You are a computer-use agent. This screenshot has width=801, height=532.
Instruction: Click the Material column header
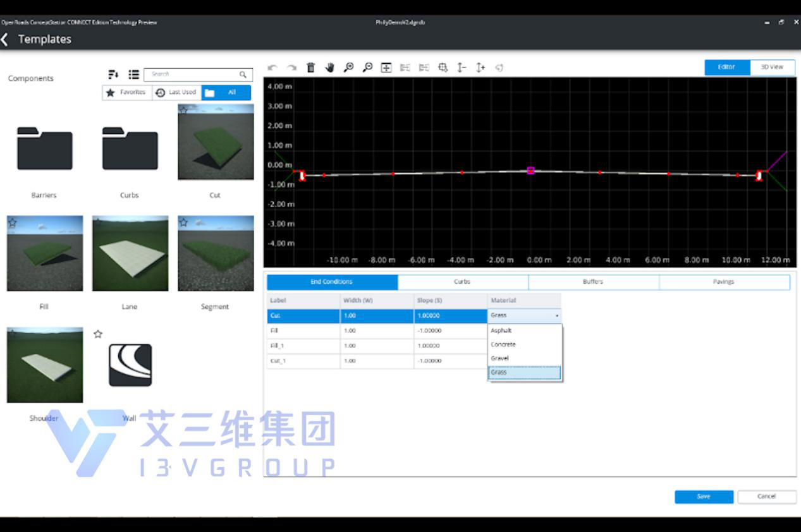click(x=524, y=301)
